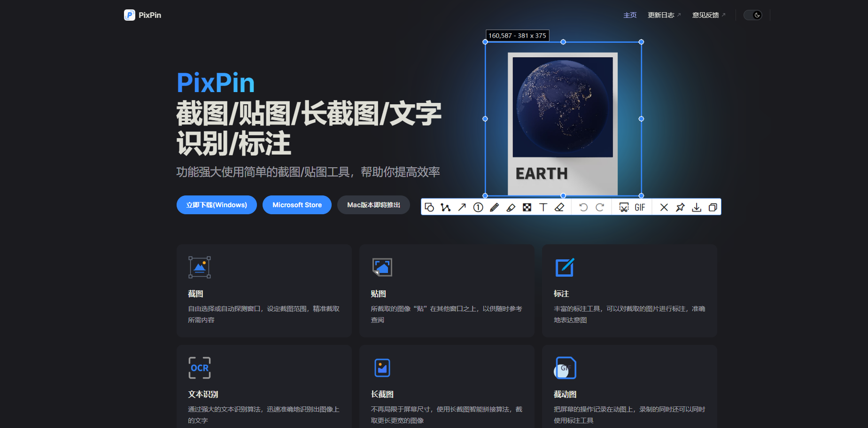Click the bottom-right selection handle
Viewport: 868px width, 428px height.
[641, 195]
